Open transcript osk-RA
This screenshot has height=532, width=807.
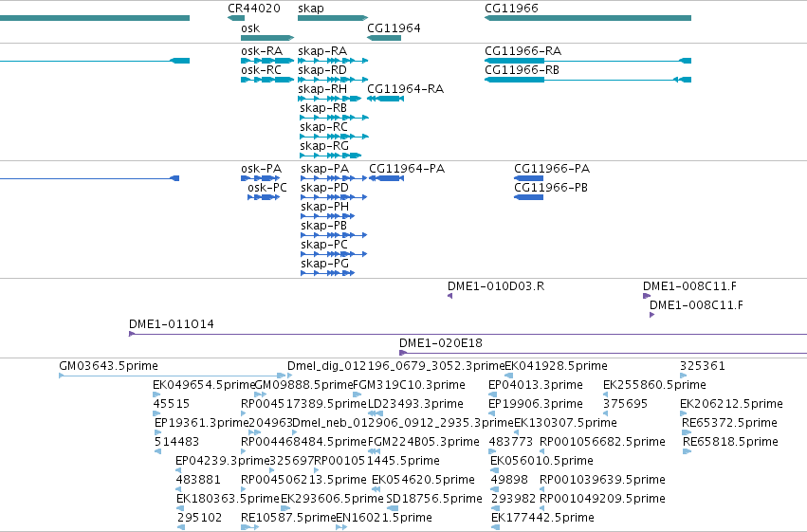(x=267, y=61)
